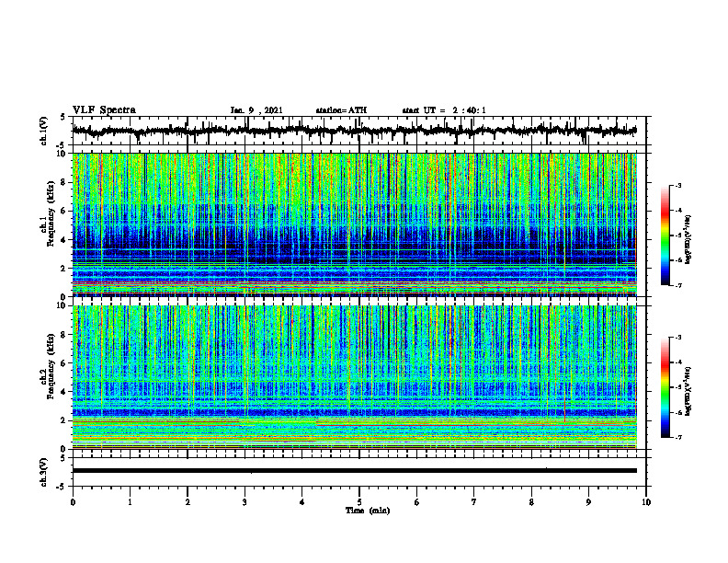
Task: Click the ch.3 flat black trace
Action: (x=355, y=471)
